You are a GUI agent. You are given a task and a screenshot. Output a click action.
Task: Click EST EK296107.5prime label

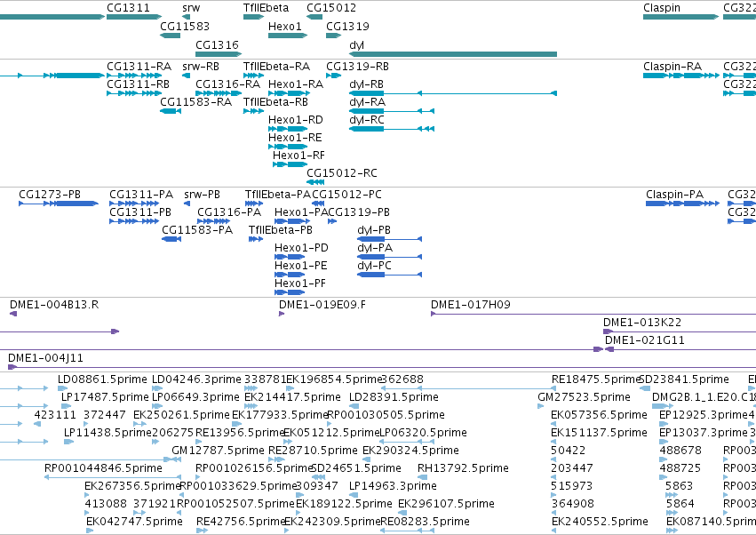[x=446, y=504]
